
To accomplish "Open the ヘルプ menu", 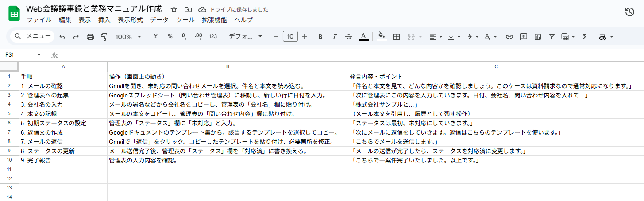I will pyautogui.click(x=243, y=20).
